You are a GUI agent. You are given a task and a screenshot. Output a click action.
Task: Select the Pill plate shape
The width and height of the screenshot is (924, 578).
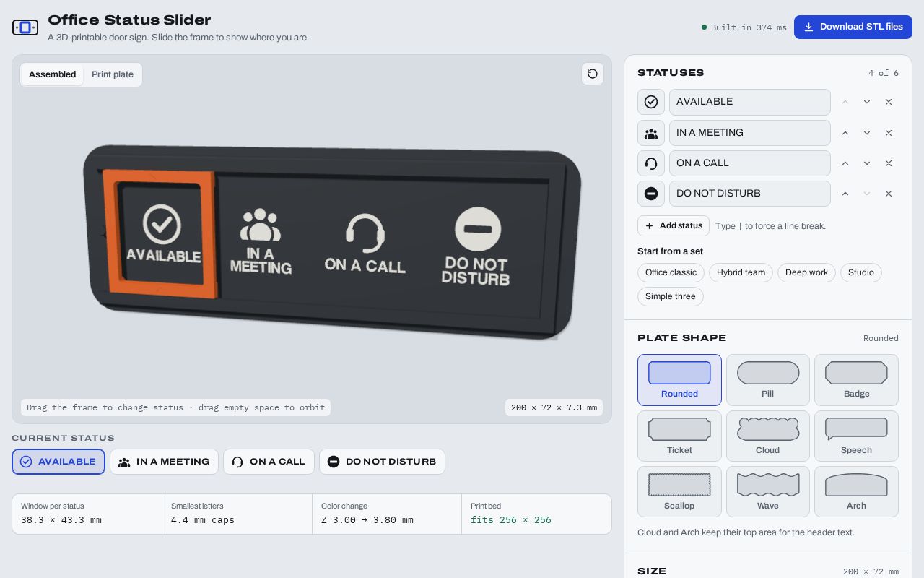768,380
